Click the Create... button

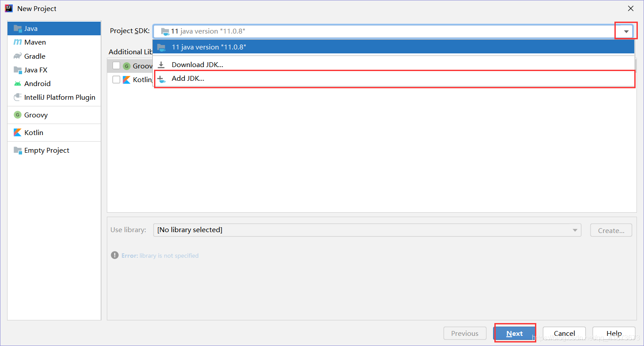(611, 230)
